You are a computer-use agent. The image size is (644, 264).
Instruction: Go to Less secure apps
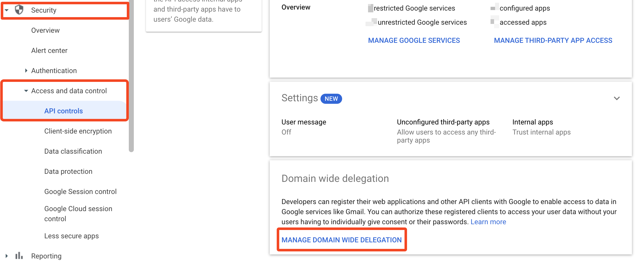[x=71, y=236]
